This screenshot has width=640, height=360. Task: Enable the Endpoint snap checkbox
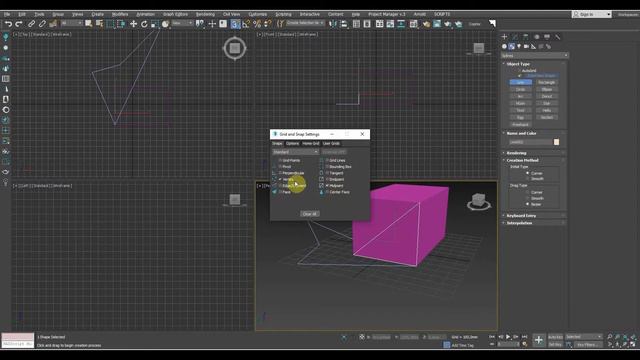coord(327,179)
